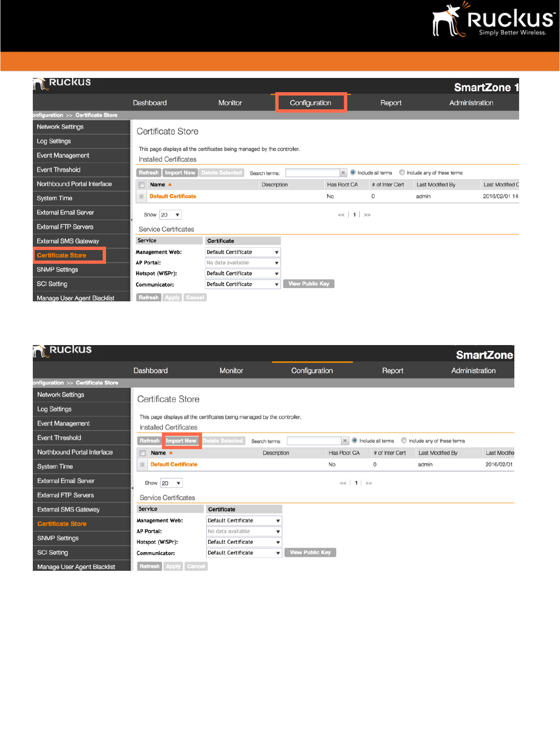This screenshot has width=560, height=731.
Task: Select Certificate Store in first screenshot sidebar
Action: click(x=61, y=255)
